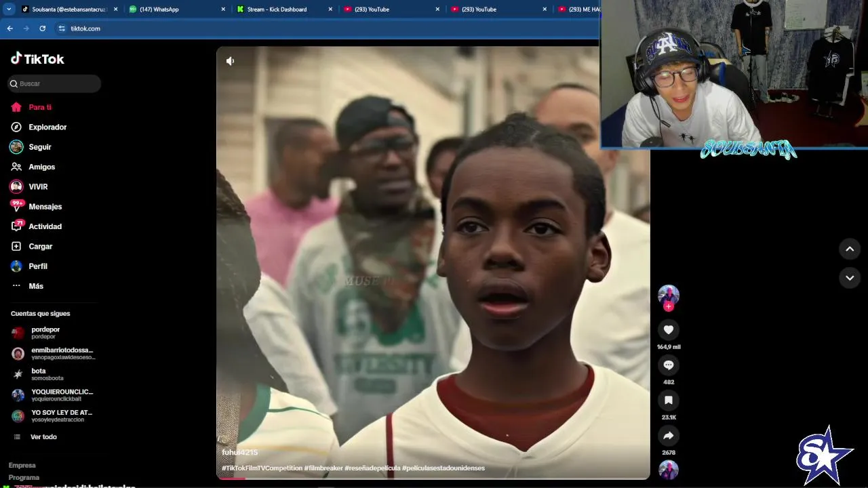Open bota followed account

click(x=53, y=374)
